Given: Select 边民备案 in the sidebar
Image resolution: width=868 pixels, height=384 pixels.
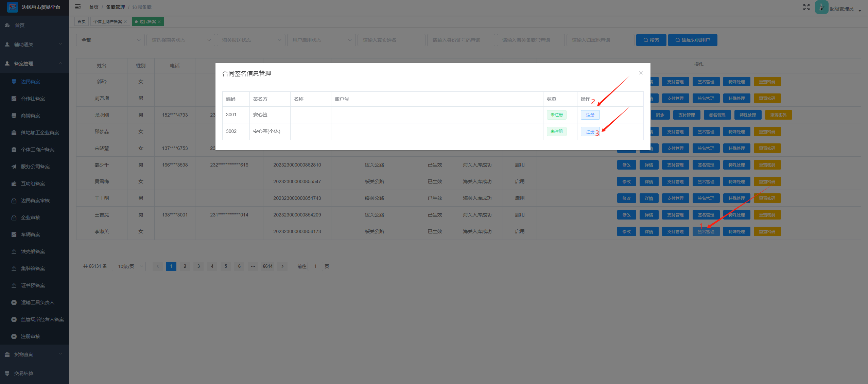Looking at the screenshot, I should (35, 82).
